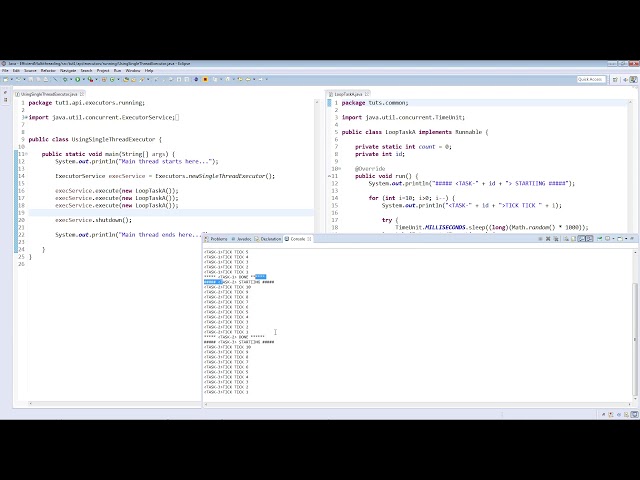This screenshot has width=640, height=480.
Task: Click the New Java Package toolbar icon
Action: click(x=104, y=80)
